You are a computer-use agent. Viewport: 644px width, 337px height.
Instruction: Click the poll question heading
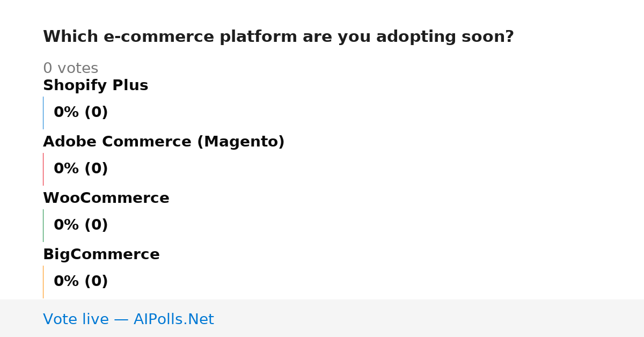point(279,36)
